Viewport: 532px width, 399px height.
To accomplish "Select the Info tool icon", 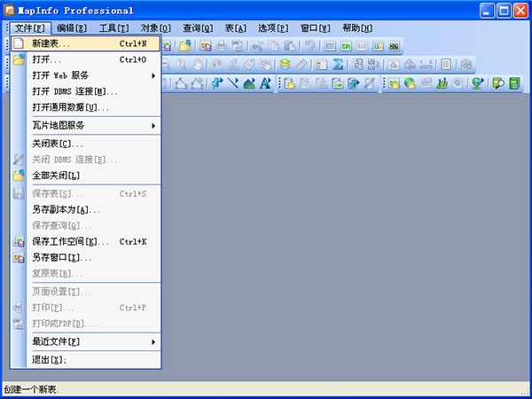I will [x=217, y=65].
